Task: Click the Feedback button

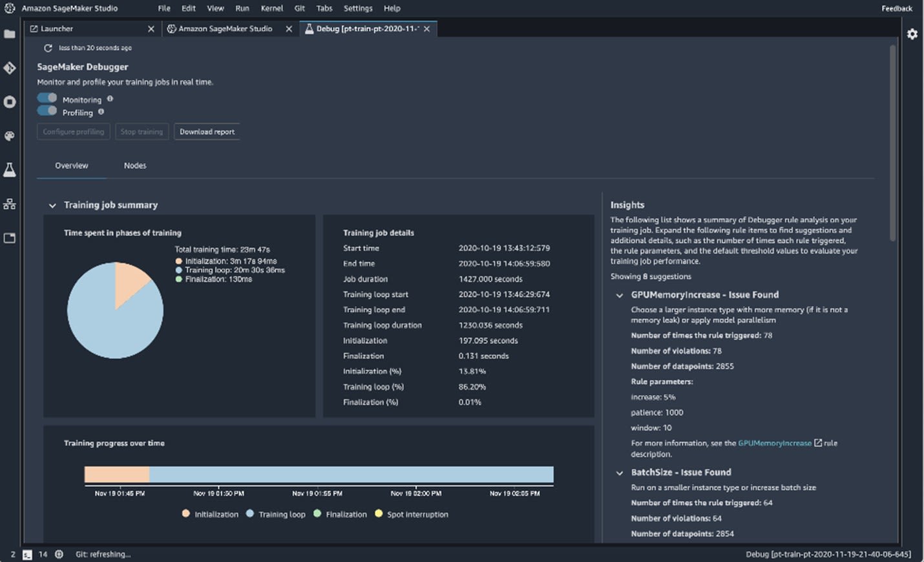Action: [x=897, y=8]
